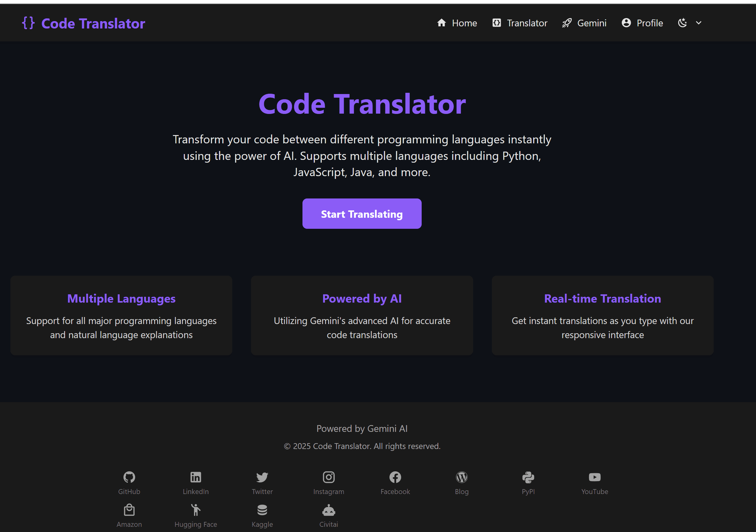The height and width of the screenshot is (532, 756).
Task: Click the Amazon shopping bag icon
Action: [129, 510]
